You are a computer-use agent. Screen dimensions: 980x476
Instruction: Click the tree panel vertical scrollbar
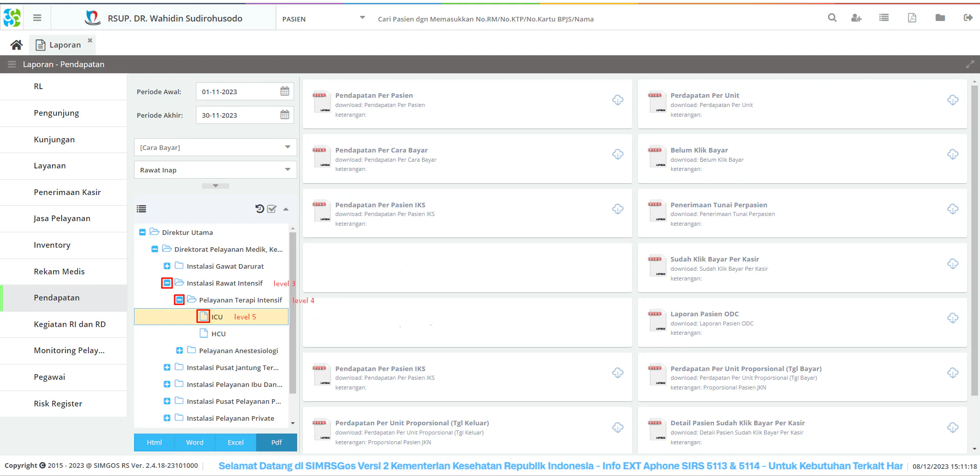[x=293, y=312]
